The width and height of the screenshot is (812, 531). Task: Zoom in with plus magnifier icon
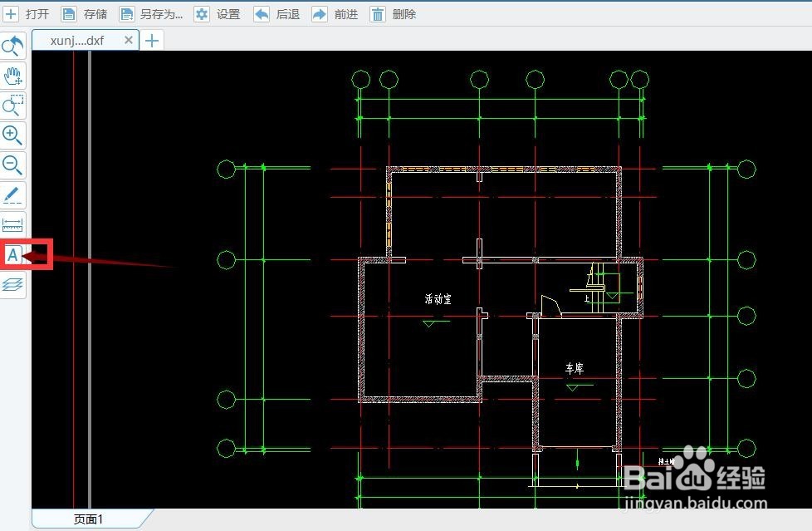click(x=12, y=135)
